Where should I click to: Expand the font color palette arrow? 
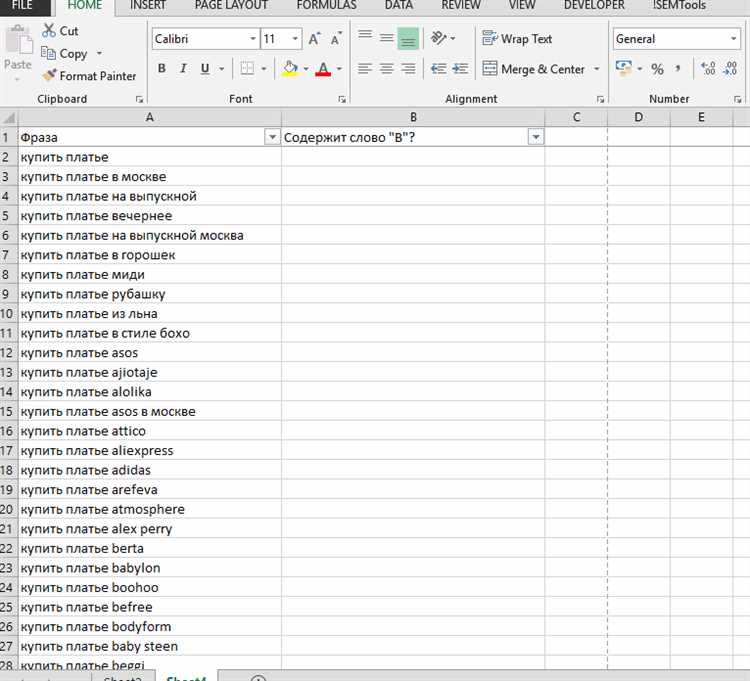pyautogui.click(x=339, y=69)
